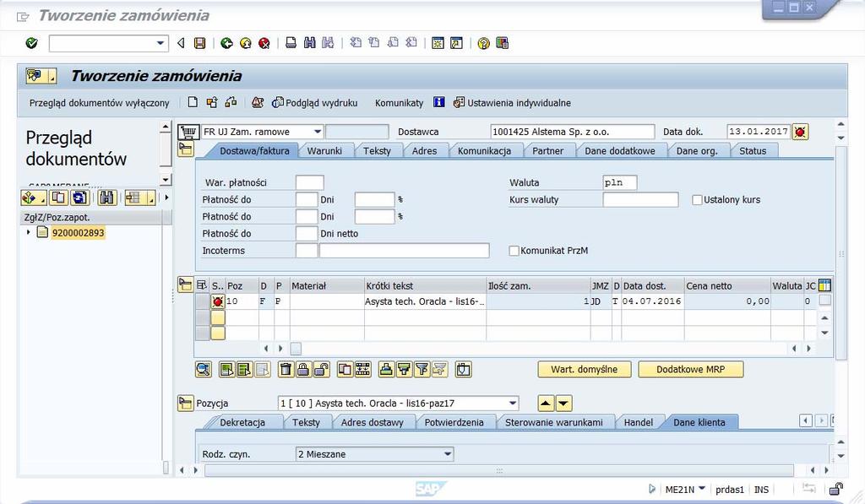Open the ME21N status bar dropdown
865x504 pixels.
[x=702, y=489]
